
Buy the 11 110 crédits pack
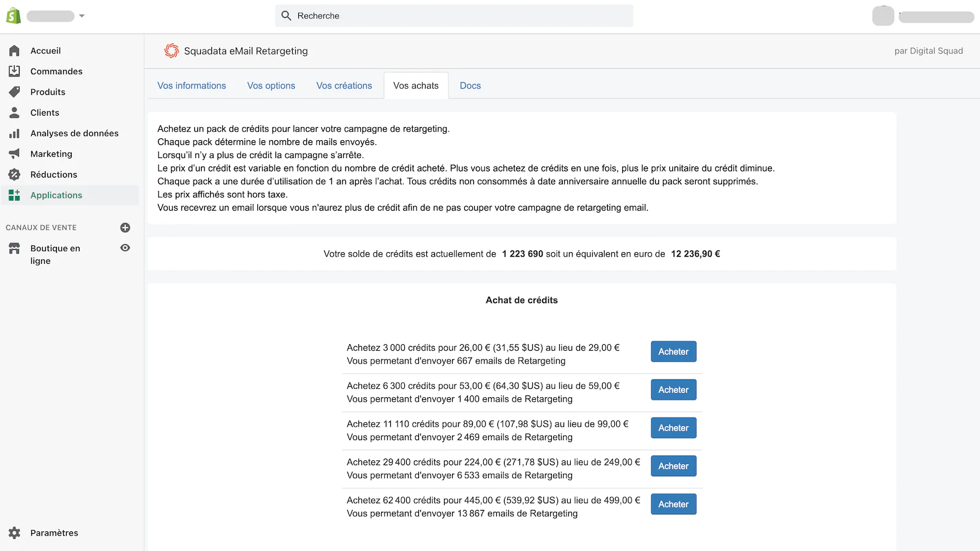coord(673,428)
